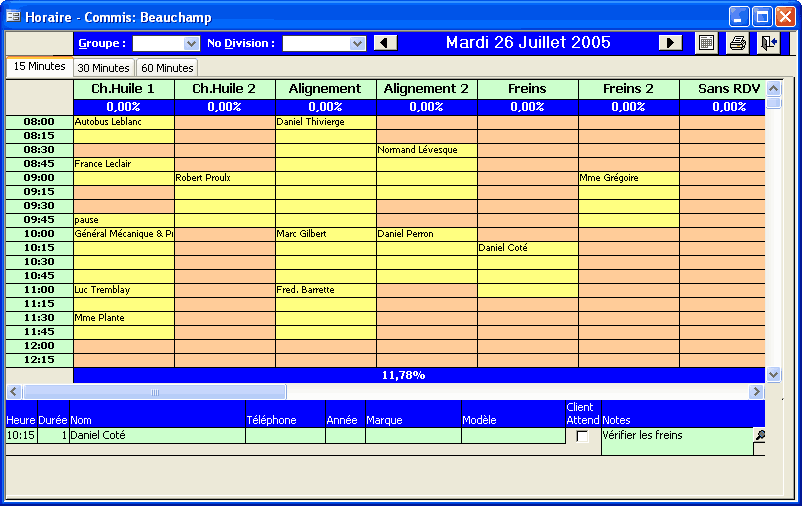Click the No Division label
Viewport: 802px width, 506px height.
pos(240,43)
